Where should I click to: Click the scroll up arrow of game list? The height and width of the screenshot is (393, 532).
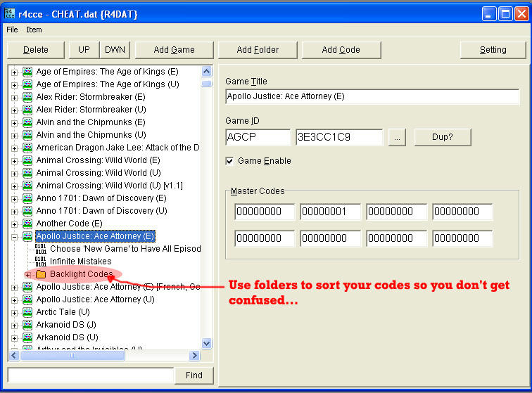206,72
